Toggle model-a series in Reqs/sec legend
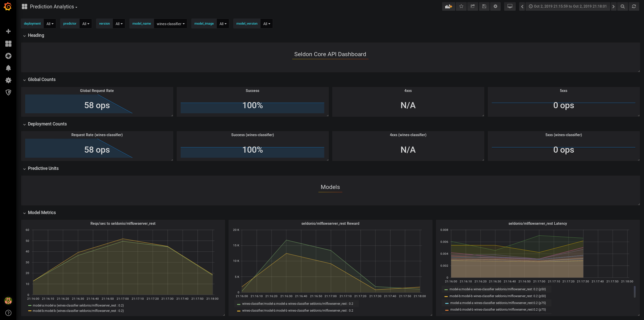 tap(78, 305)
